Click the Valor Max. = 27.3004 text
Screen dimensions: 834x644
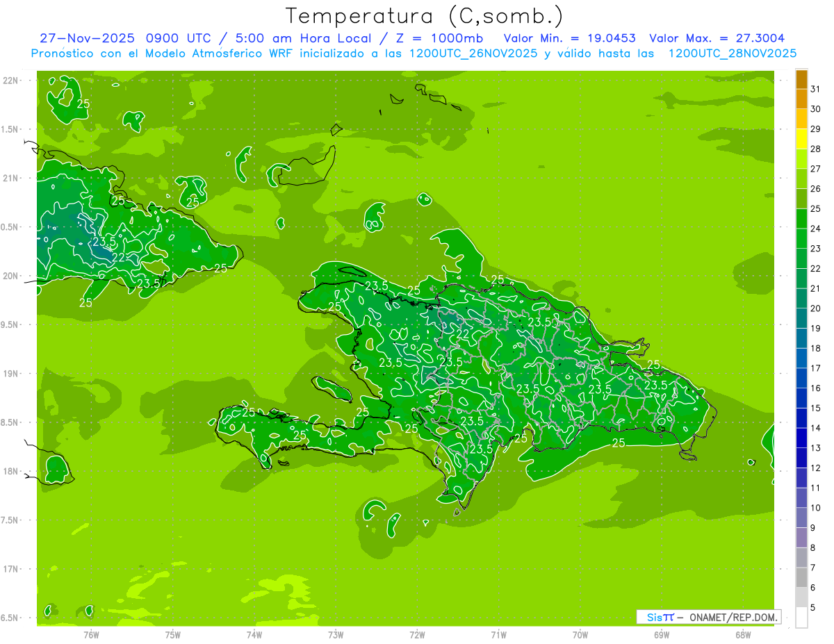coord(717,38)
